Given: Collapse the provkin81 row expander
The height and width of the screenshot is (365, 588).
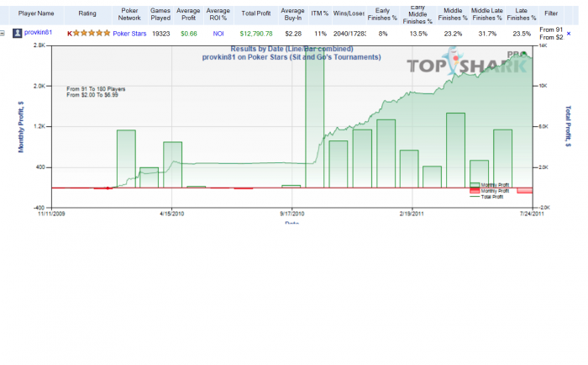Looking at the screenshot, I should (3, 34).
